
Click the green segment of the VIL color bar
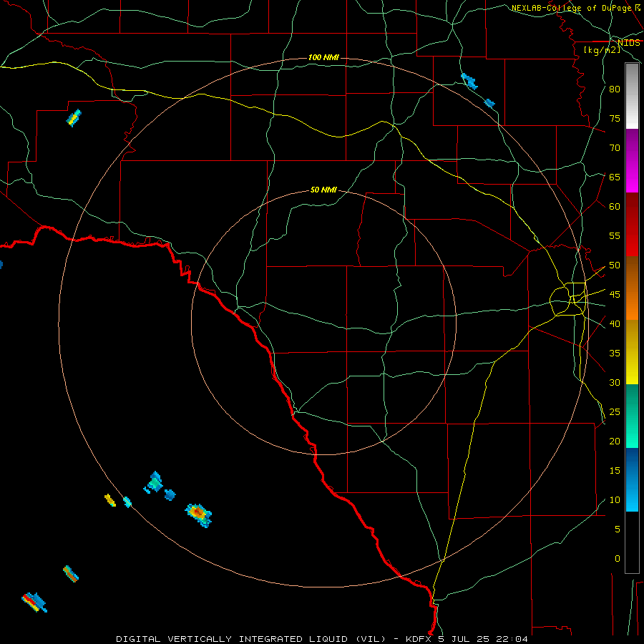[x=632, y=416]
